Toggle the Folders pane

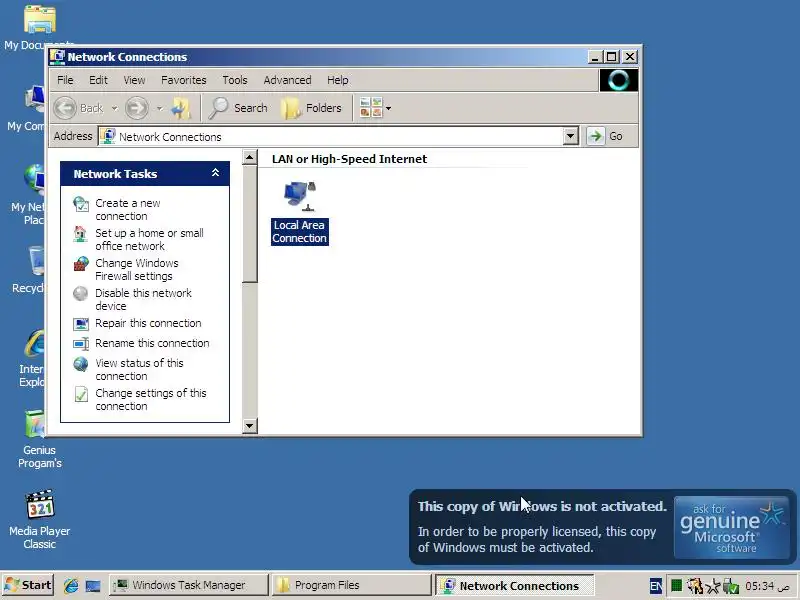coord(312,108)
